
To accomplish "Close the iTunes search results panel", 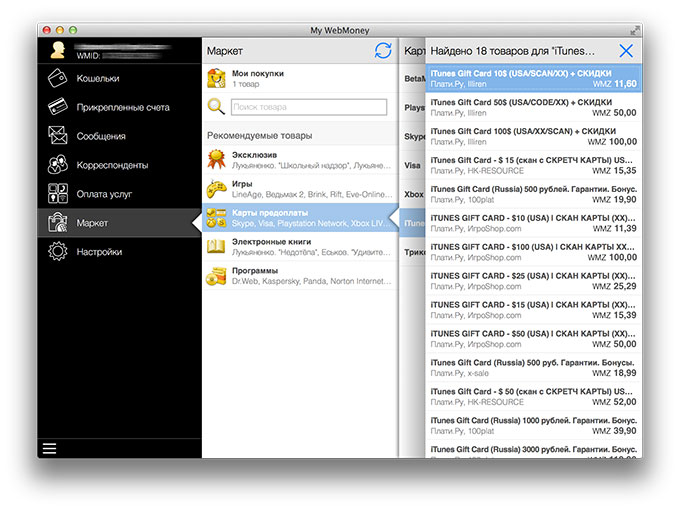I will 626,51.
